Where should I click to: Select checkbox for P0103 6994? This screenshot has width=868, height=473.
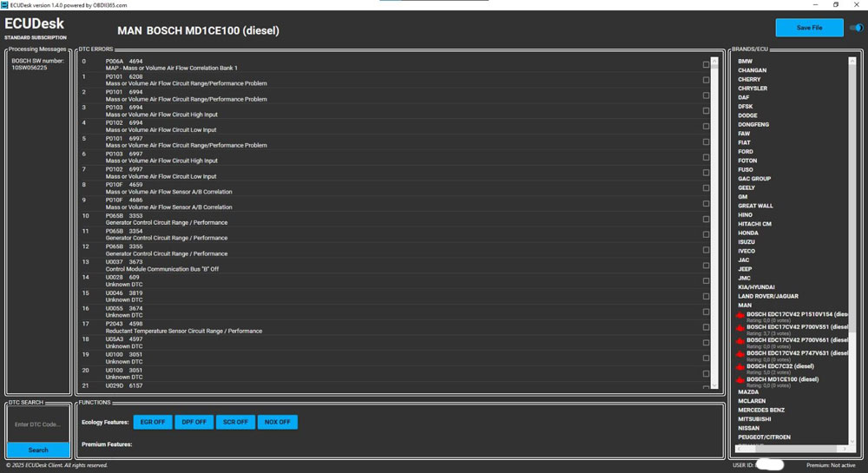click(706, 111)
